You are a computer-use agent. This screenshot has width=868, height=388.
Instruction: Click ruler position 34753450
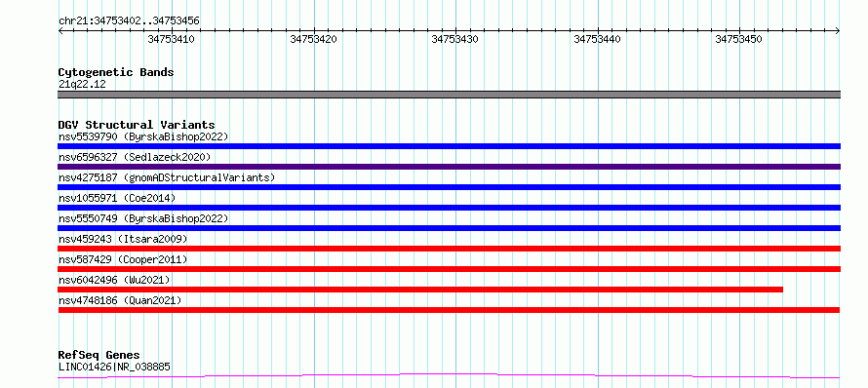739,39
